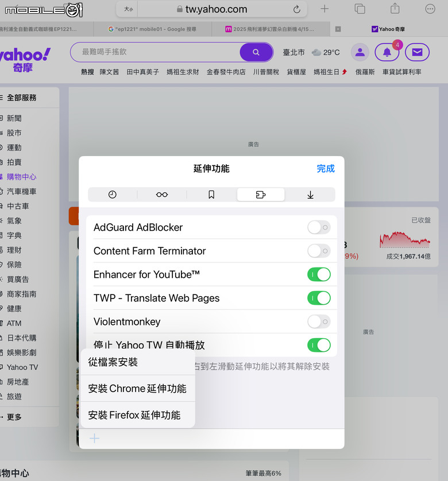Open trending search 車貸試算利率
Screen dimensions: 448x481
tap(401, 72)
